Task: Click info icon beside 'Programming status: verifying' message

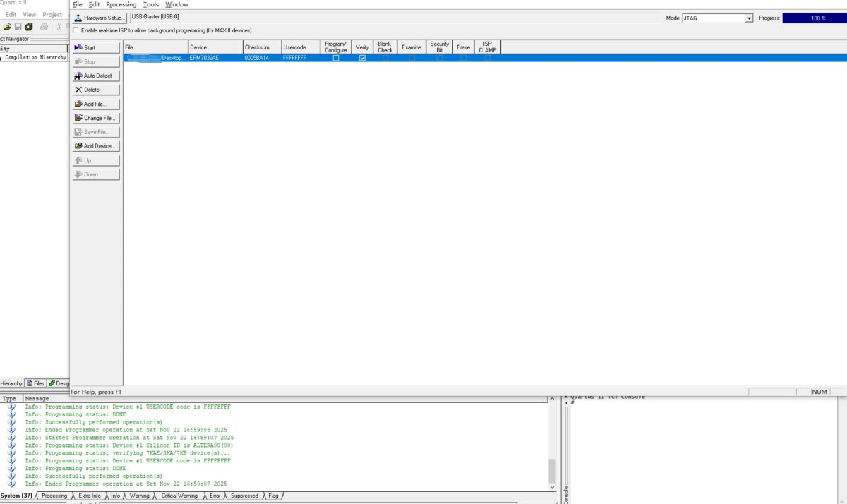Action: click(x=11, y=453)
